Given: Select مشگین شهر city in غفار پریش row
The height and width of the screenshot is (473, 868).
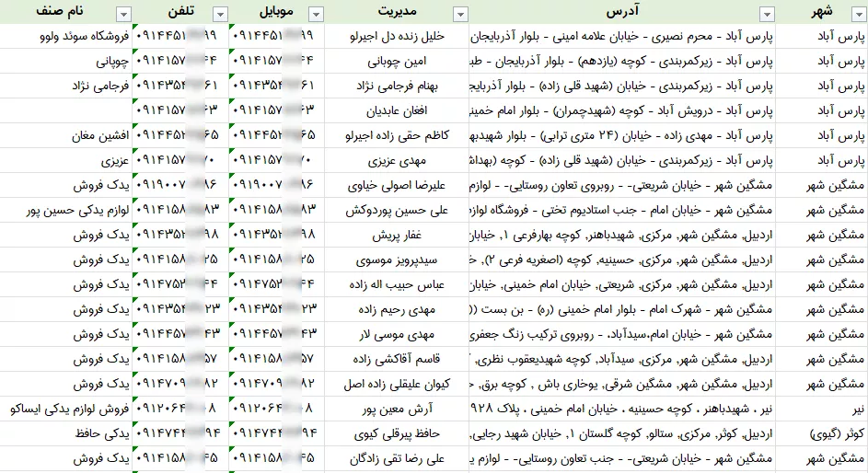Looking at the screenshot, I should pyautogui.click(x=821, y=235).
